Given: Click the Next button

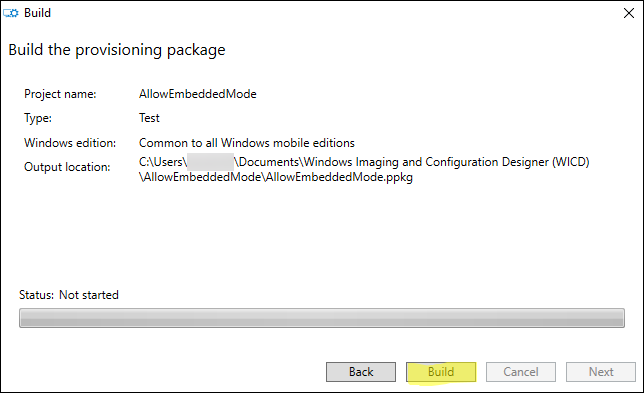Looking at the screenshot, I should coord(601,372).
